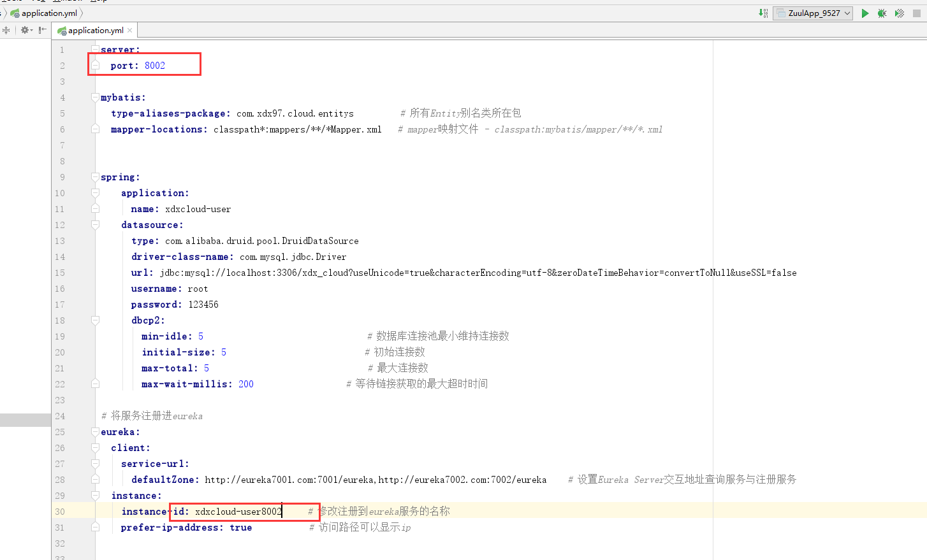Click the fold end marker on line 31

(x=95, y=527)
